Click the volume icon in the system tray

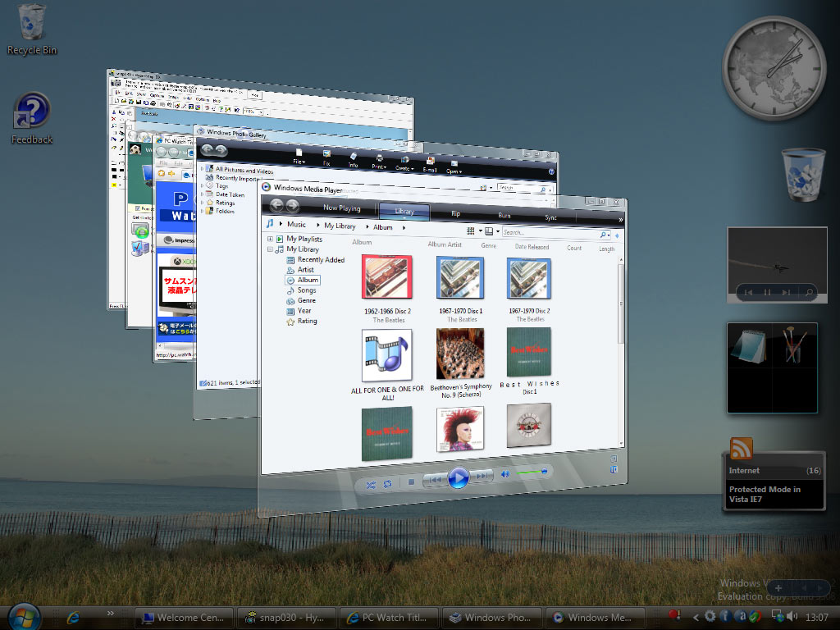pyautogui.click(x=792, y=617)
